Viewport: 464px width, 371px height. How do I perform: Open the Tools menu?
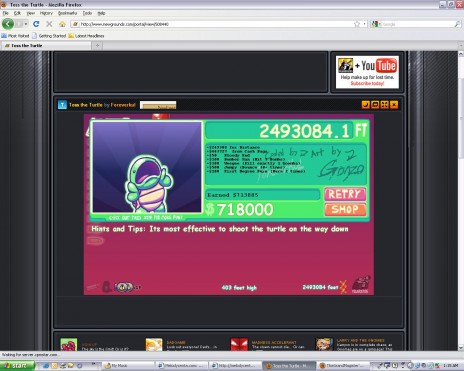pyautogui.click(x=87, y=13)
